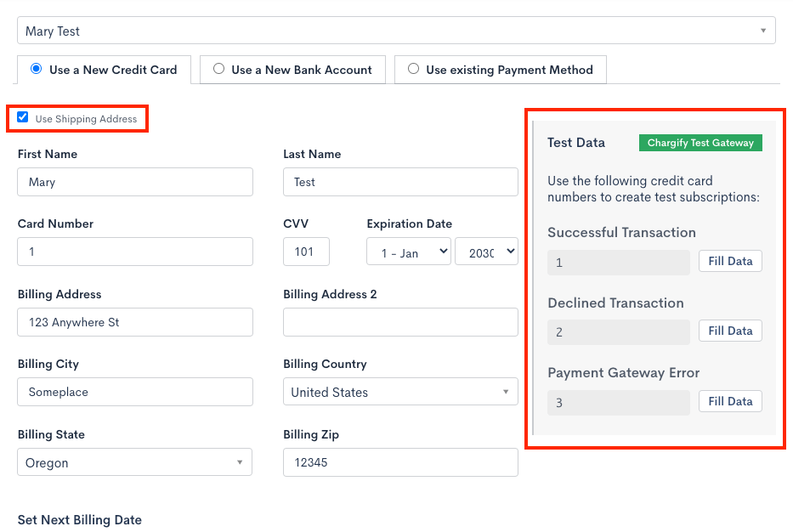This screenshot has width=793, height=532.
Task: Click into the CVV field
Action: point(306,252)
